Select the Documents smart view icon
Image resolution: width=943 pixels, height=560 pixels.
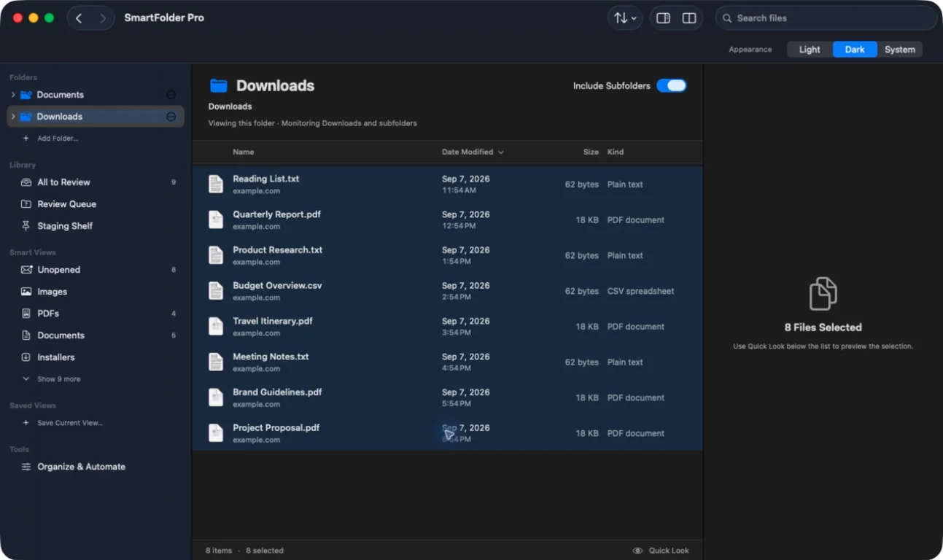tap(26, 335)
